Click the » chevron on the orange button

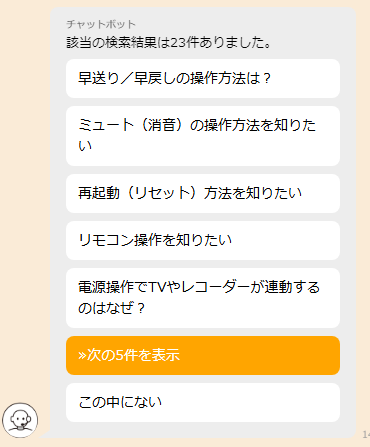(82, 355)
